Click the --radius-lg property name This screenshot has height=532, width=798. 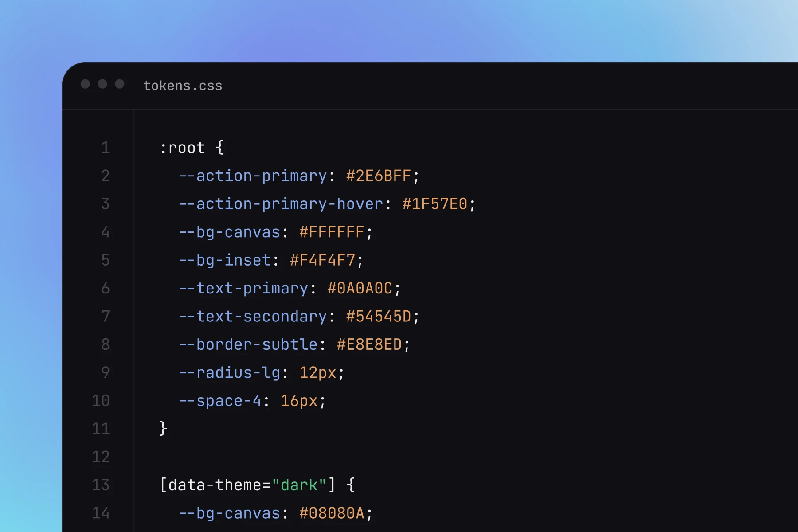pyautogui.click(x=229, y=373)
